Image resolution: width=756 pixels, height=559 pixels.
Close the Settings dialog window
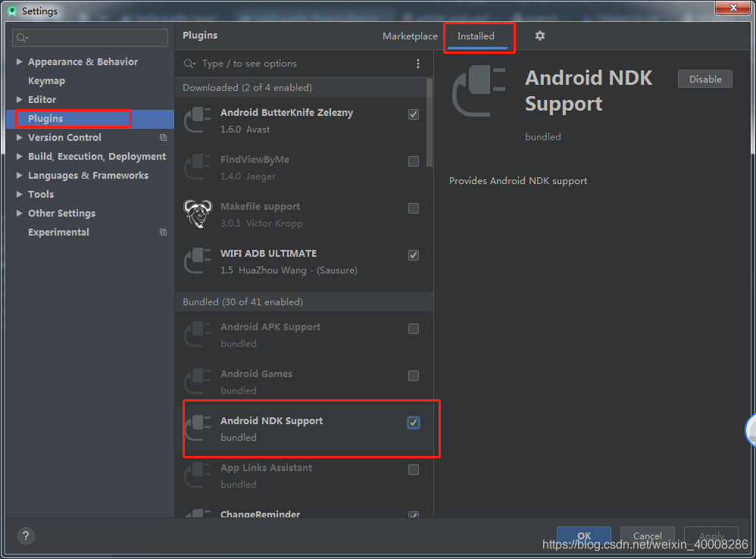click(733, 8)
